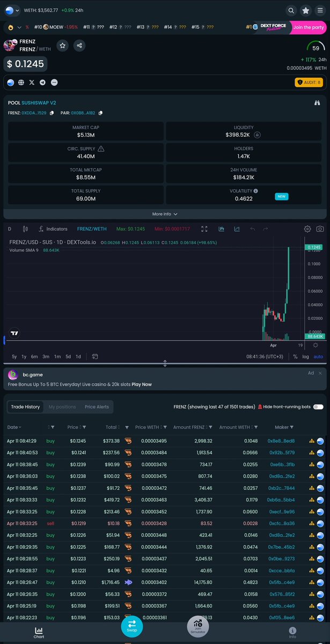Select My positions tab
This screenshot has height=644, width=330.
pos(62,407)
